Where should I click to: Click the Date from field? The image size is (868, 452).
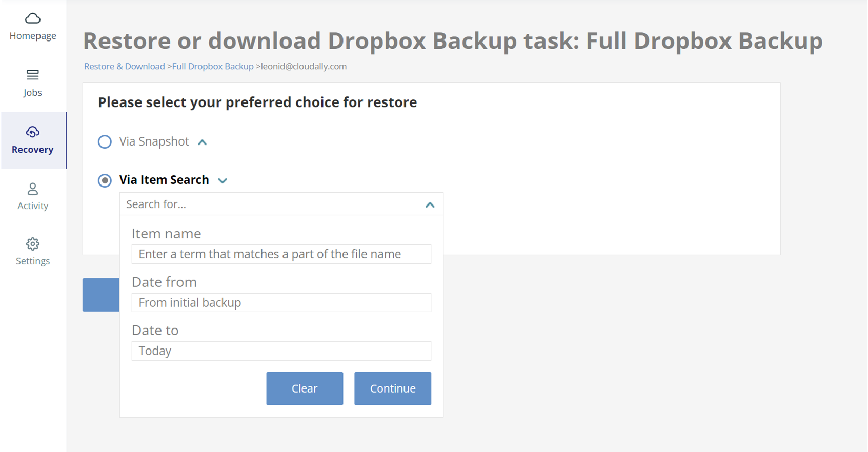coord(281,303)
